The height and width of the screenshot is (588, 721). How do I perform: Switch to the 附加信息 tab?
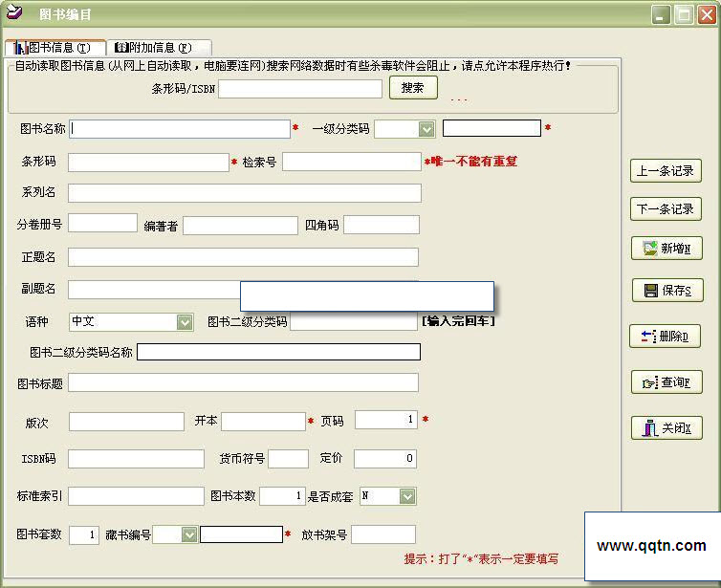tap(159, 47)
